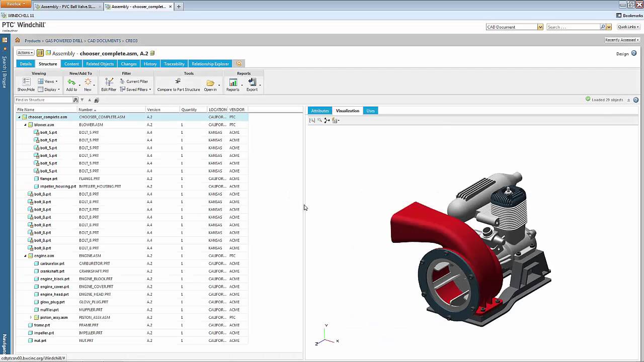Open the Saved Filters dropdown
644x362 pixels.
[x=135, y=89]
